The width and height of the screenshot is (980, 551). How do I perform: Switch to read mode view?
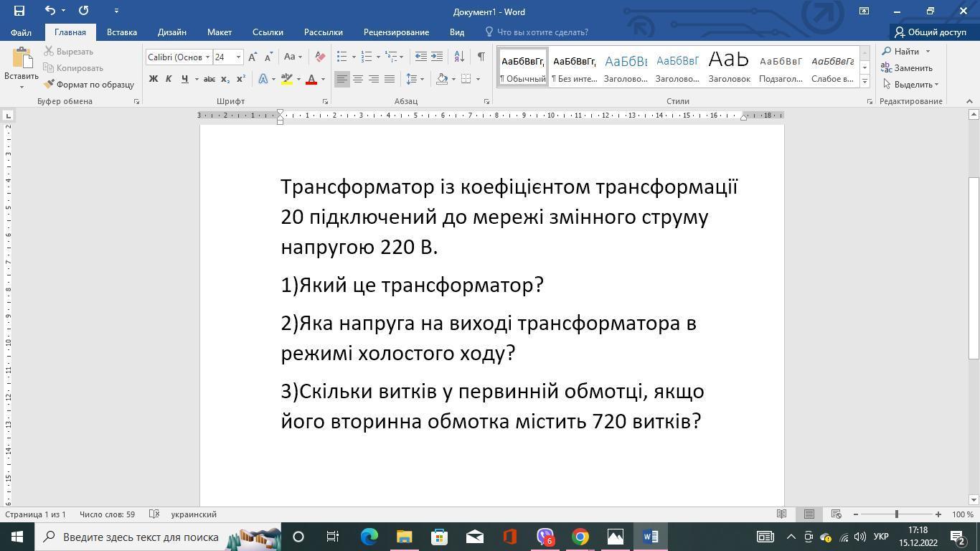click(x=781, y=514)
